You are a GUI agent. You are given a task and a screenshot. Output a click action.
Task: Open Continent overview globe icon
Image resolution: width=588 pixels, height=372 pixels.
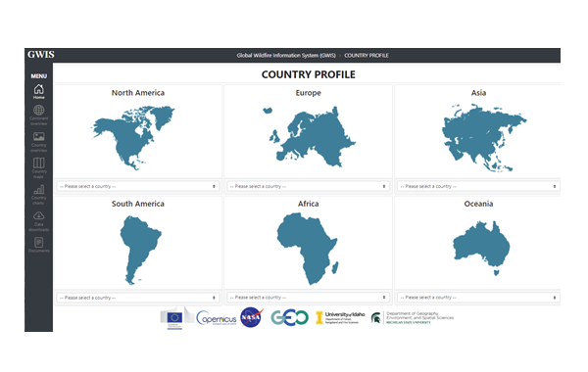[38, 111]
